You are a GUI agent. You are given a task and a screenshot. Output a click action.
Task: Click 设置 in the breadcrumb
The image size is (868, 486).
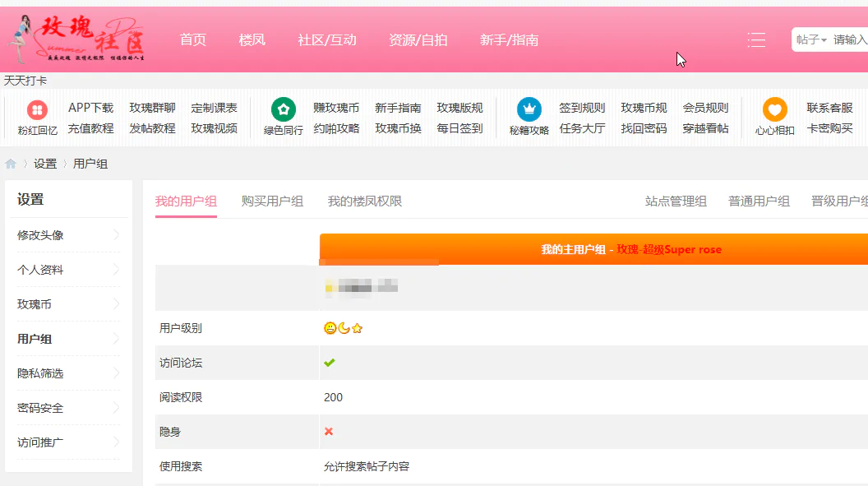click(45, 164)
